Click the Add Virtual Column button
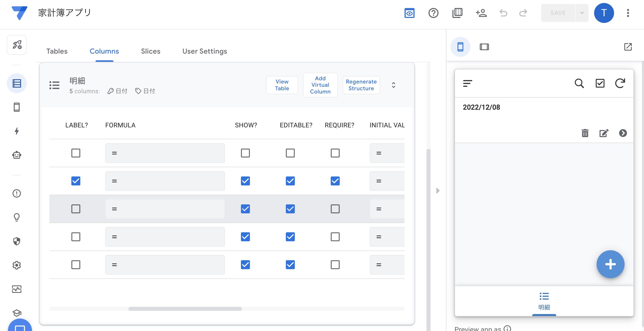Image resolution: width=644 pixels, height=331 pixels. coord(320,85)
